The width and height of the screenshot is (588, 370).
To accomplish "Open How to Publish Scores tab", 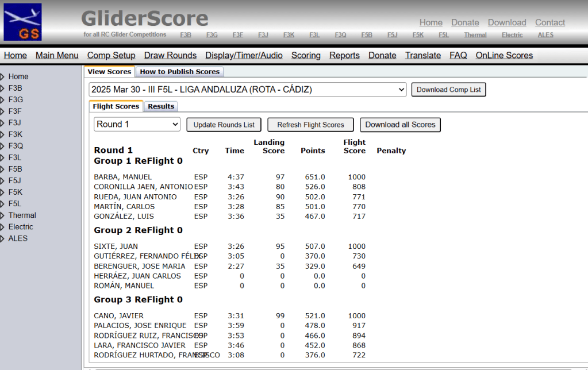I will click(179, 72).
